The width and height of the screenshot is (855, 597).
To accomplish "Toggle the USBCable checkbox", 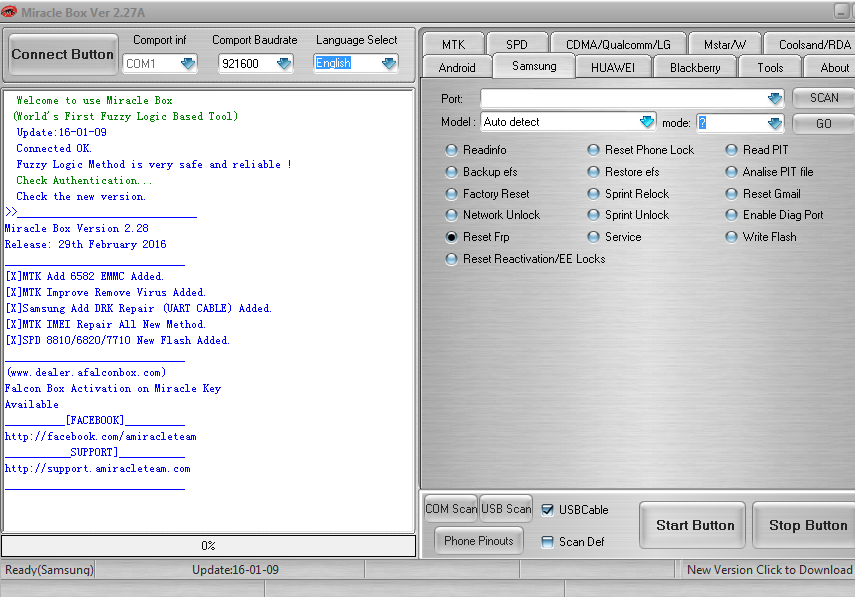I will pos(547,510).
